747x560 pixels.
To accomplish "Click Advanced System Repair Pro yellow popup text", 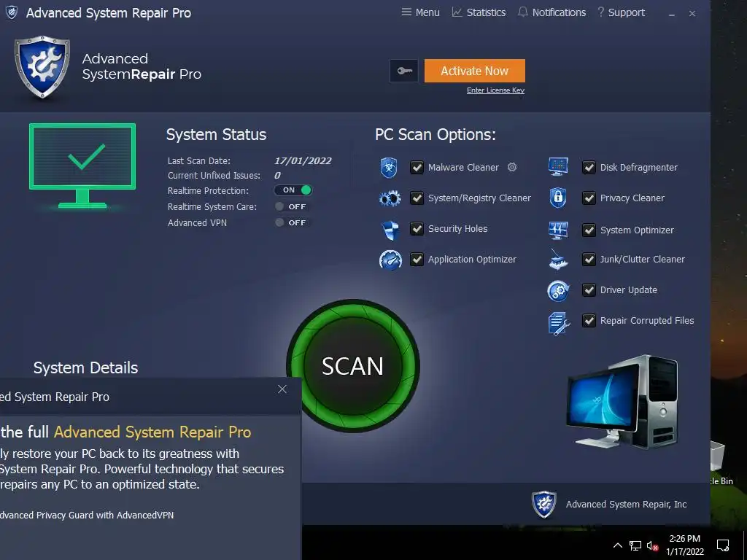I will (x=152, y=432).
